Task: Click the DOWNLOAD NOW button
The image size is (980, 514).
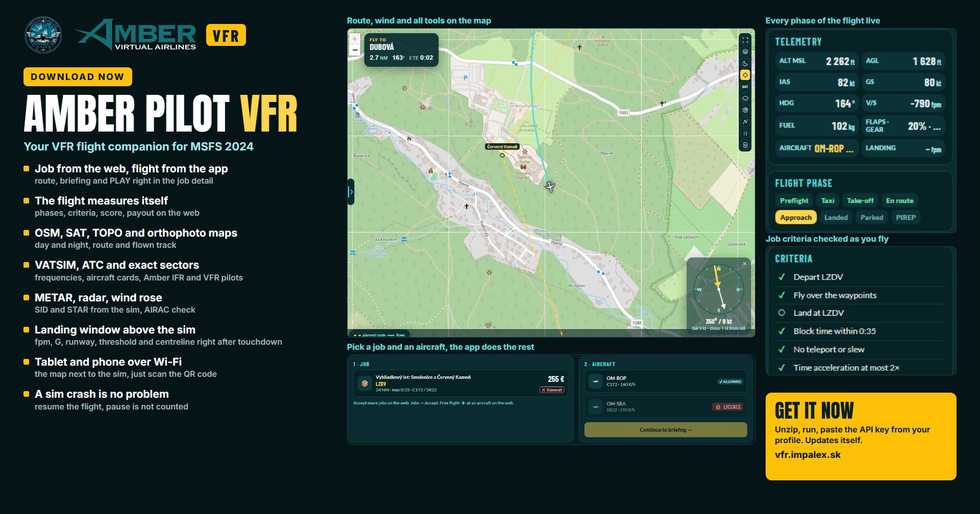Action: point(78,77)
